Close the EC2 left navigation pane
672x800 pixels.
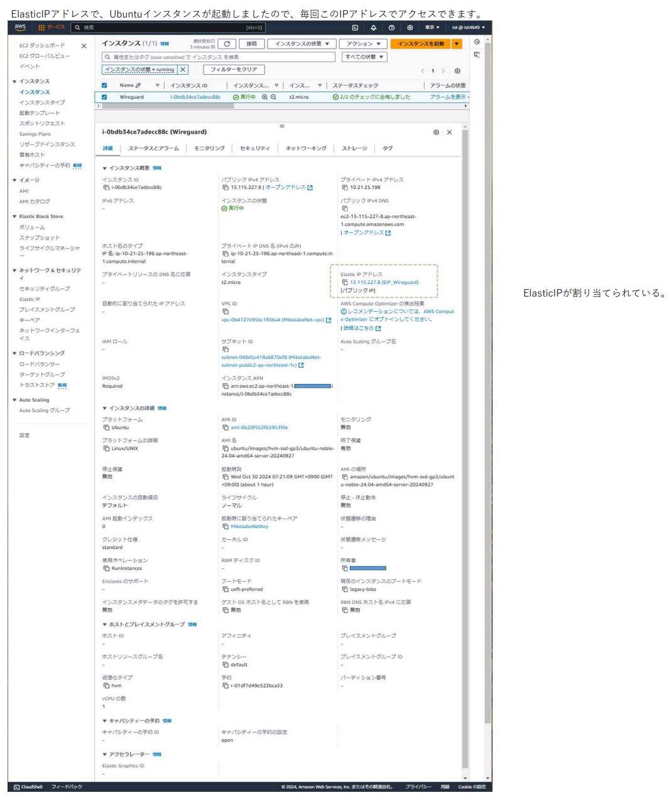[84, 46]
